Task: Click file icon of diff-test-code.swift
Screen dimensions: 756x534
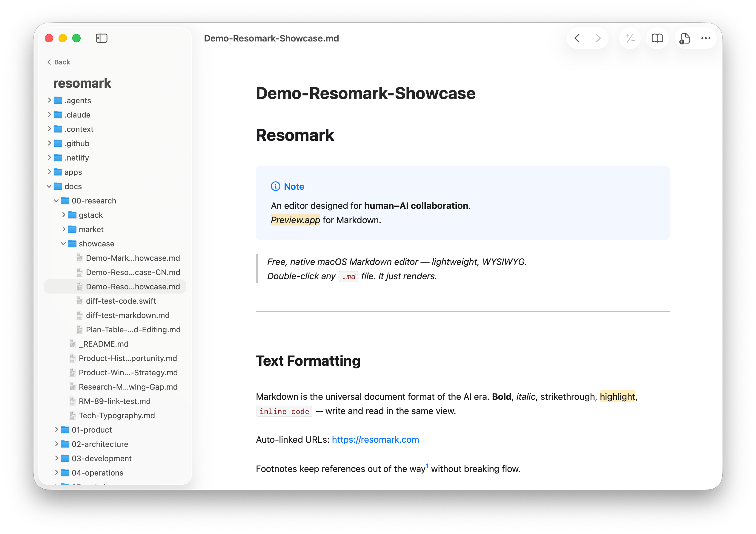Action: pyautogui.click(x=79, y=301)
